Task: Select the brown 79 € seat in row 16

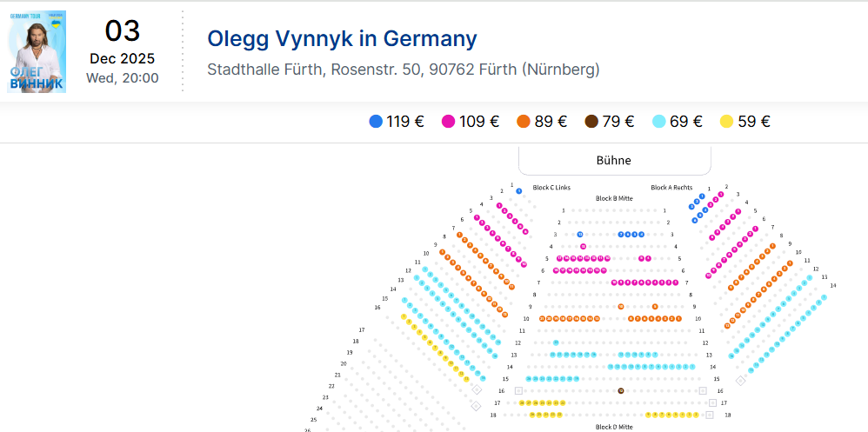Action: pyautogui.click(x=621, y=391)
